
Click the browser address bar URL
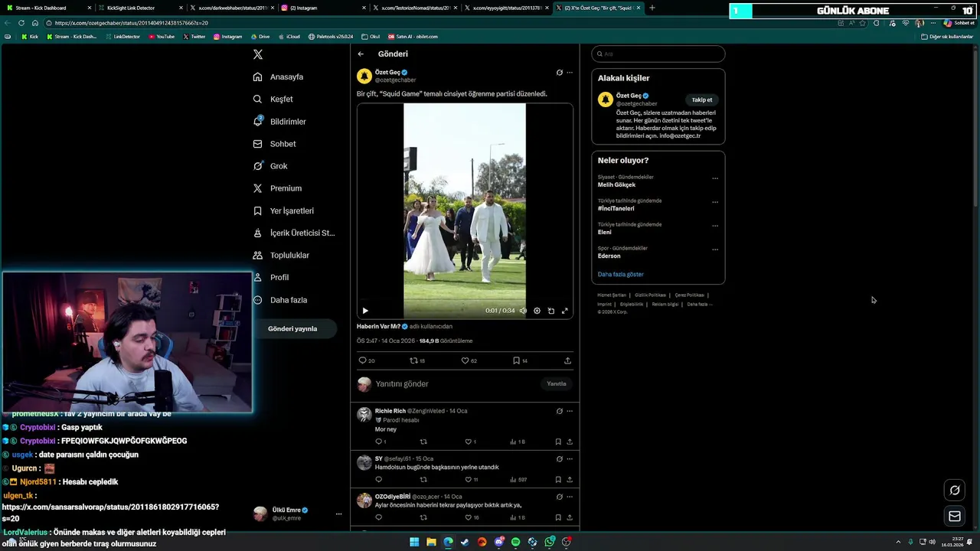pyautogui.click(x=131, y=23)
